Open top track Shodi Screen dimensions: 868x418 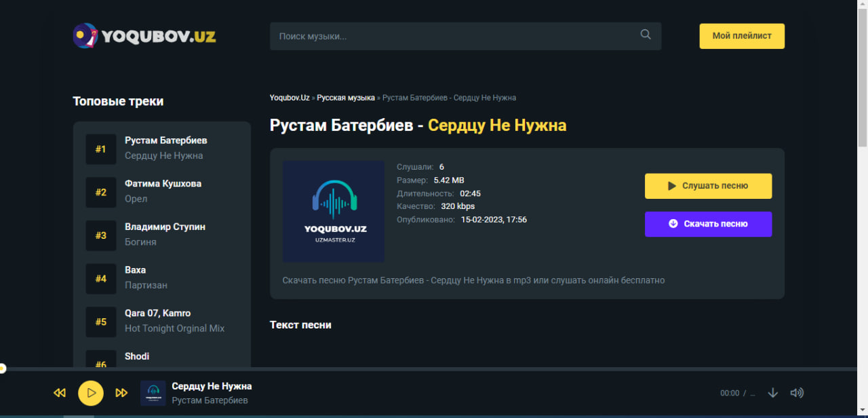(137, 356)
